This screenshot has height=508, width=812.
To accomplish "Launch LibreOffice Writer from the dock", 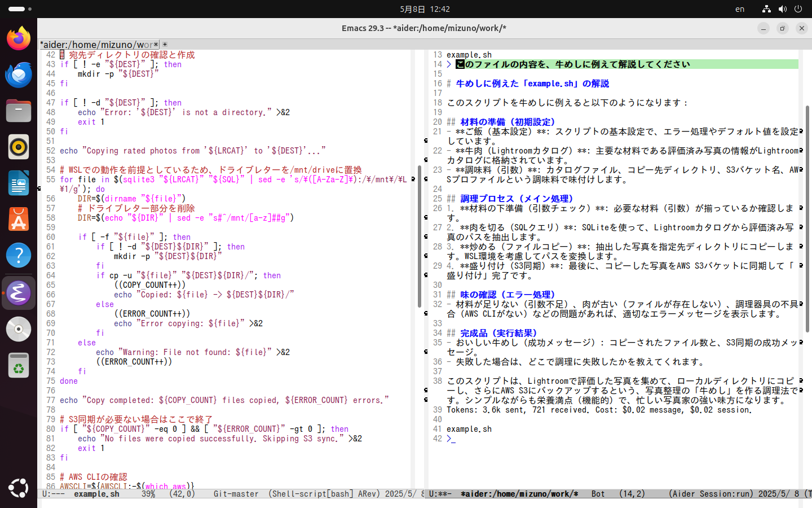I will click(x=19, y=183).
